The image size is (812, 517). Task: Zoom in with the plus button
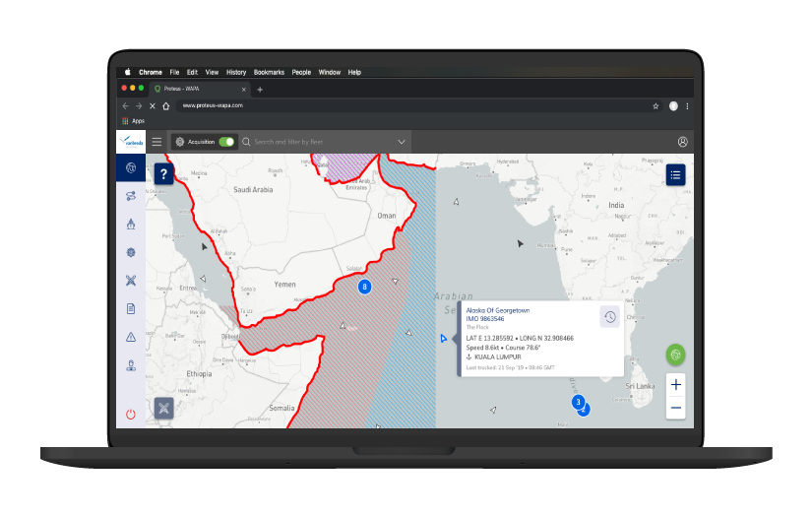coord(675,385)
